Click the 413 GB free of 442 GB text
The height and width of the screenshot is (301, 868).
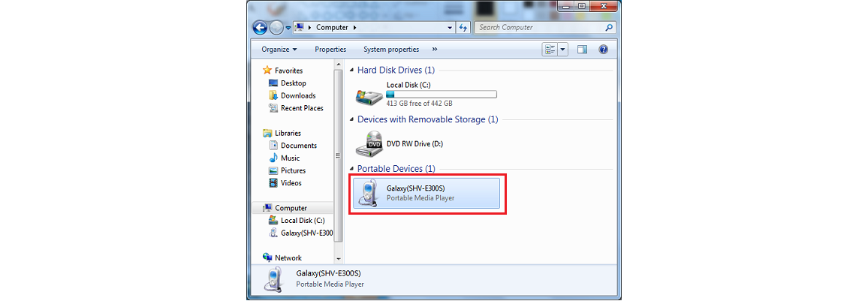[x=419, y=104]
